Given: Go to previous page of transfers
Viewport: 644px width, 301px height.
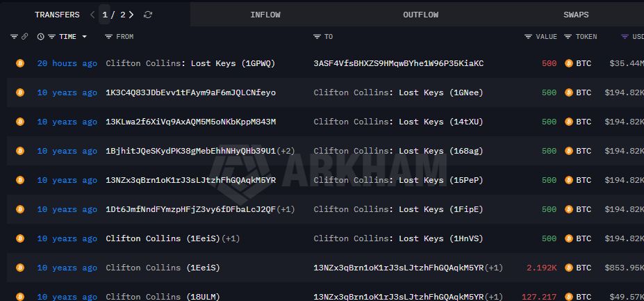Looking at the screenshot, I should pyautogui.click(x=92, y=15).
